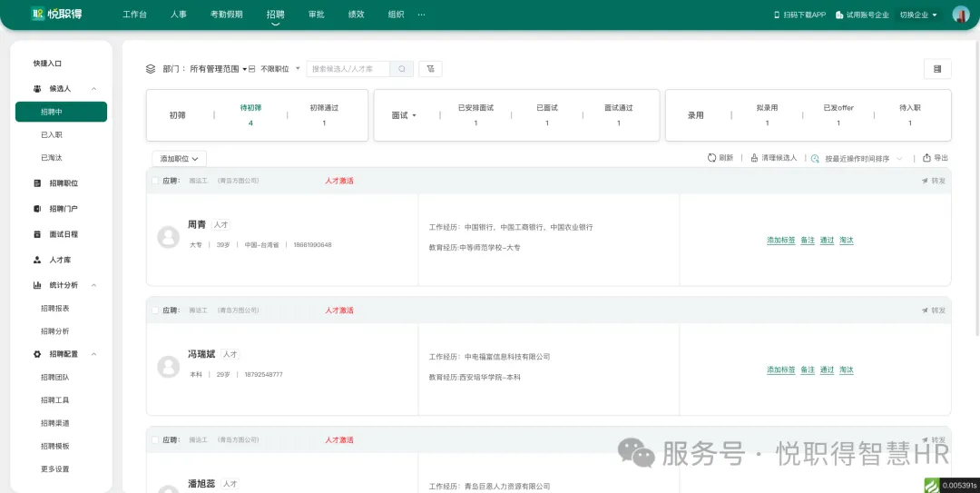
Task: Select the 已安排面试 stage tab
Action: coord(475,115)
